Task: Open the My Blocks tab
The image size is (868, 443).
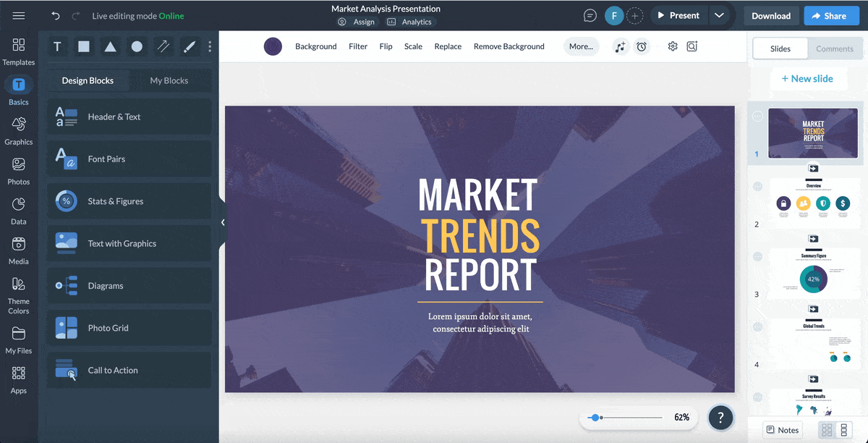Action: [171, 80]
